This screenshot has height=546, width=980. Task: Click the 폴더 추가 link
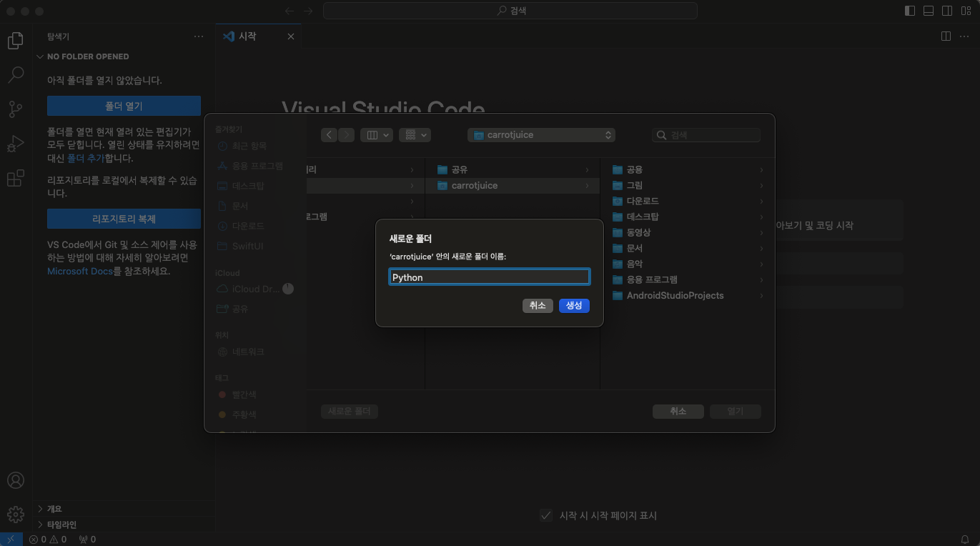tap(86, 159)
